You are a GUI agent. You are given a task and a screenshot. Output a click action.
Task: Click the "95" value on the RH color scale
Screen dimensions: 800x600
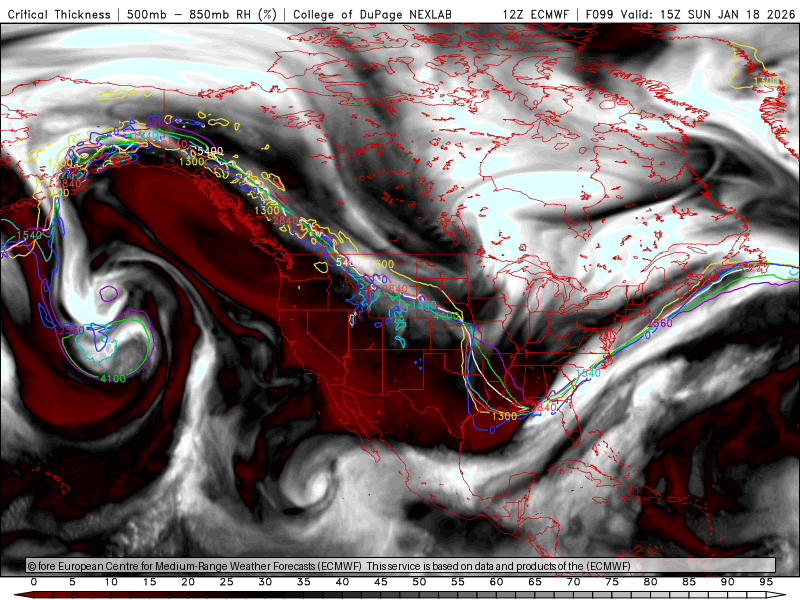point(766,582)
